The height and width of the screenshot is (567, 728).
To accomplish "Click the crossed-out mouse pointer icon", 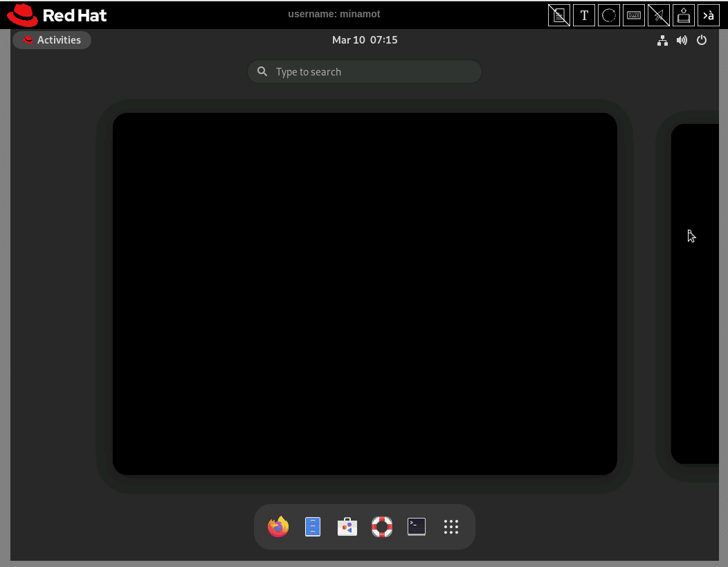I will click(658, 15).
